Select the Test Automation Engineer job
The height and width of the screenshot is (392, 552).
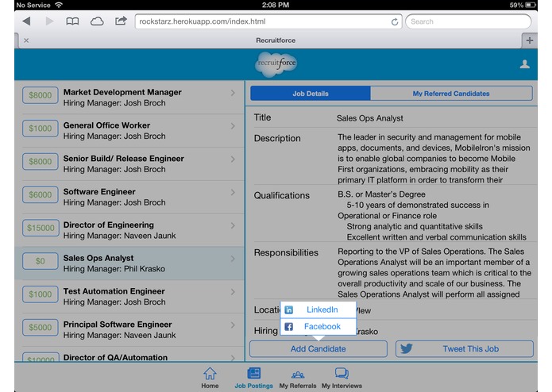tap(129, 296)
